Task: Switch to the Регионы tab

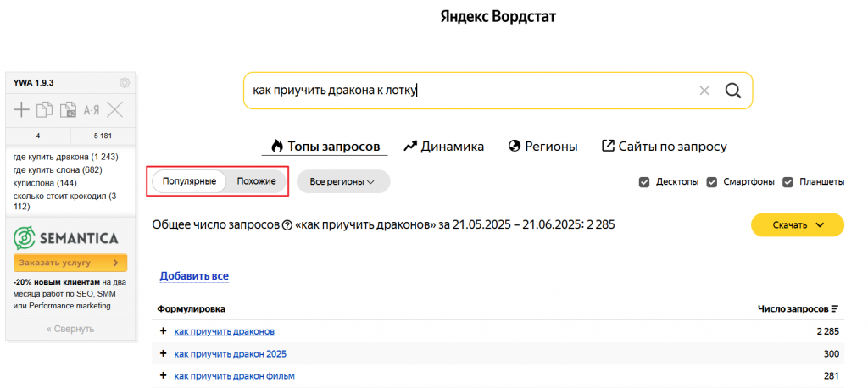Action: pos(543,147)
